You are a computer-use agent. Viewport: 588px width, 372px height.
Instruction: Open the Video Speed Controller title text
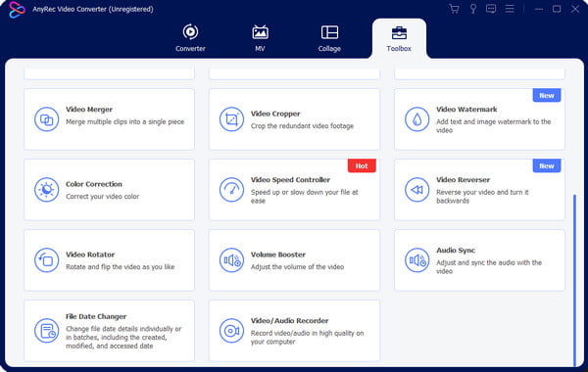coord(291,180)
